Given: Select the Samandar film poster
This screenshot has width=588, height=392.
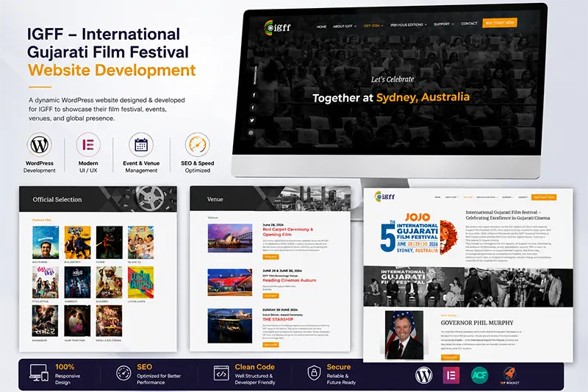Looking at the screenshot, I should (x=46, y=321).
